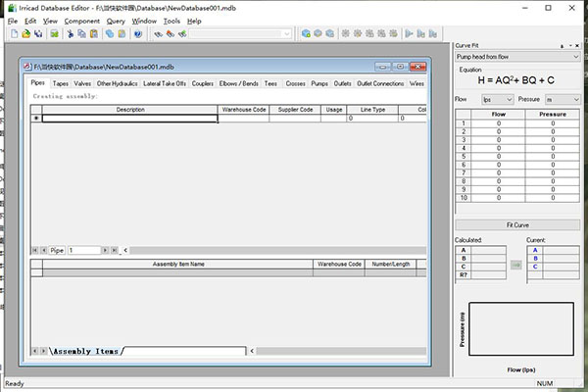Screen dimensions: 588x392
Task: Open the Component menu
Action: coord(82,21)
